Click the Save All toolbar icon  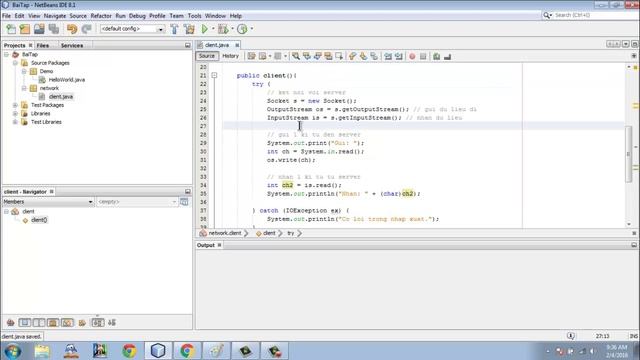click(54, 29)
